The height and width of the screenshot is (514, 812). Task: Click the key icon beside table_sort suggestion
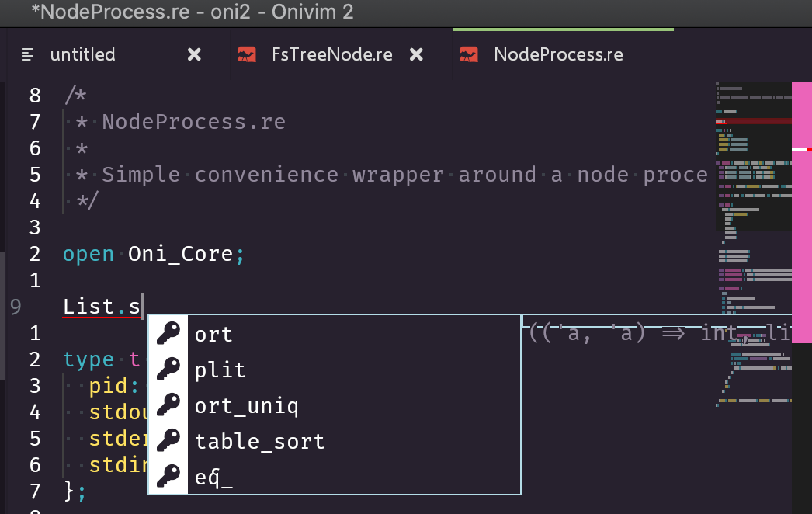pos(168,441)
